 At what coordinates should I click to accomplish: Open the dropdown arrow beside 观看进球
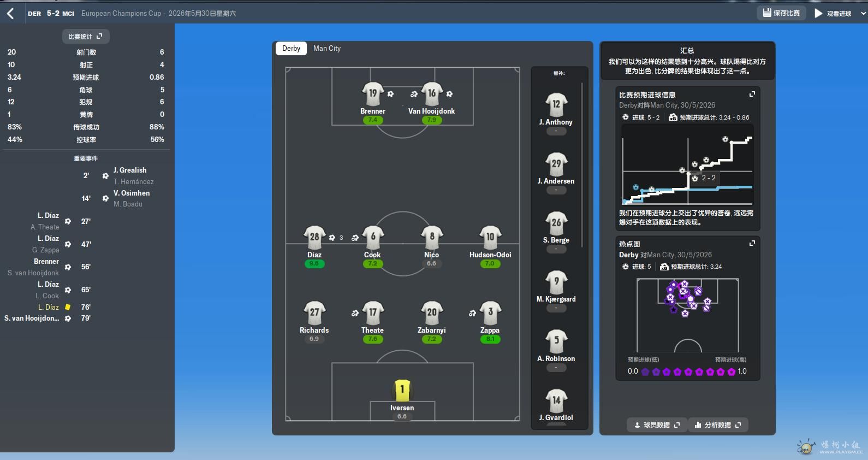(863, 13)
